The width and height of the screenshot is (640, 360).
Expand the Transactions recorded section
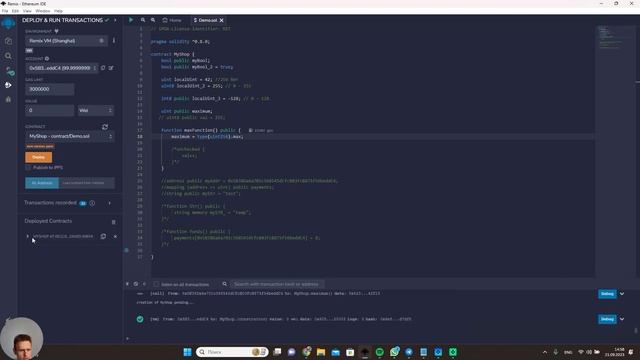click(x=109, y=203)
